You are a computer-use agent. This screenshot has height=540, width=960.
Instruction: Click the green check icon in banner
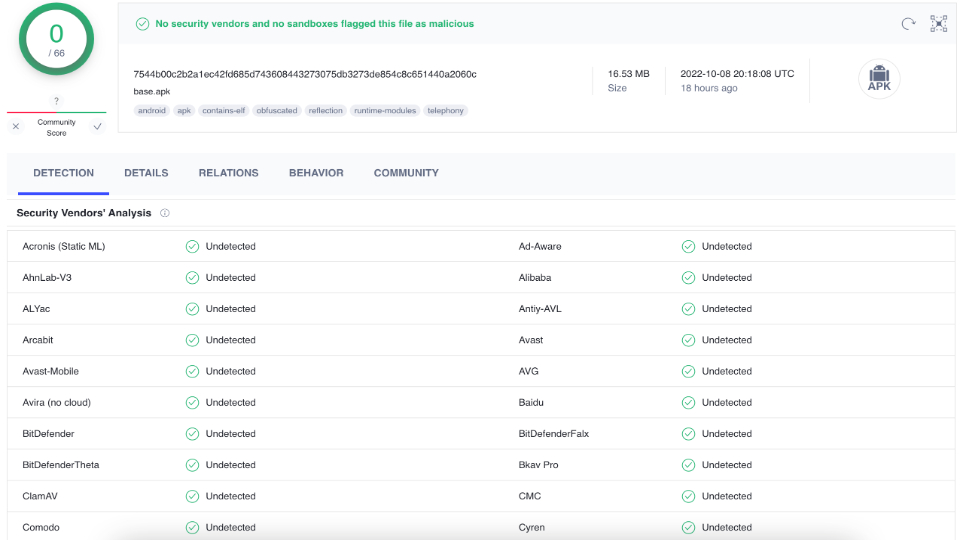click(142, 24)
